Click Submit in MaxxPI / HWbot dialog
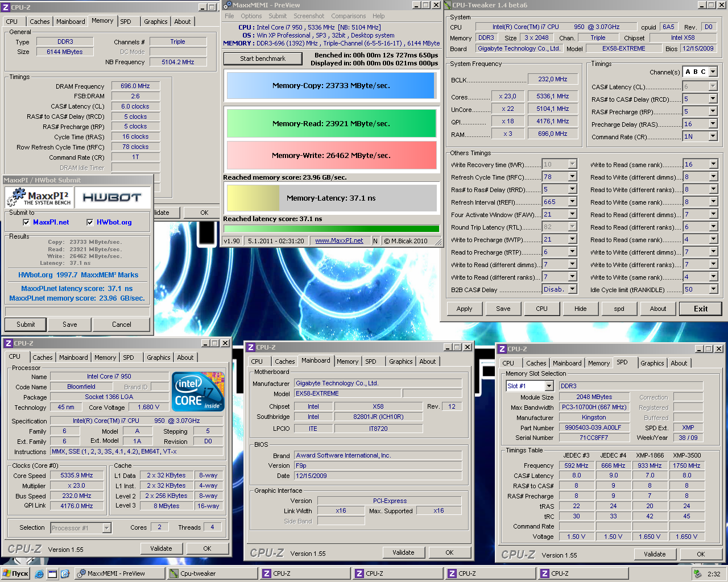Screen dimensions: 728x582 pos(26,325)
